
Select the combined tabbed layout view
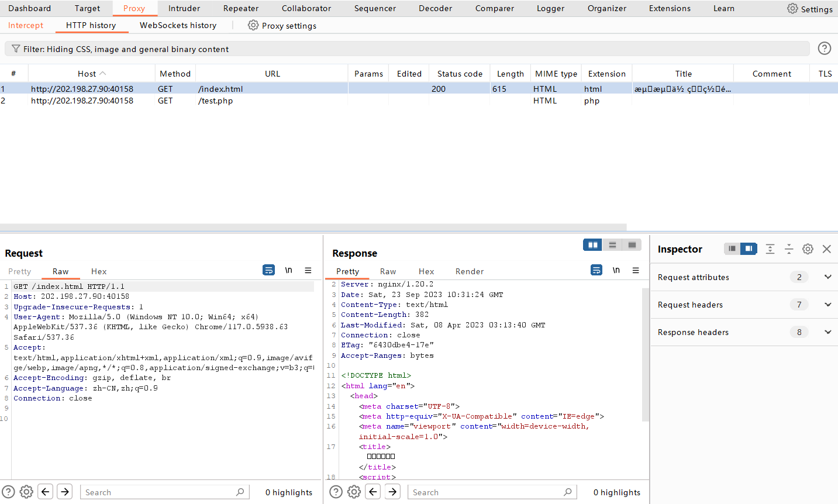click(632, 245)
